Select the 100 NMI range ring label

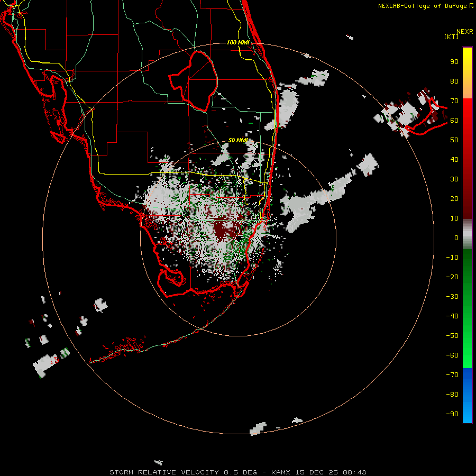238,42
